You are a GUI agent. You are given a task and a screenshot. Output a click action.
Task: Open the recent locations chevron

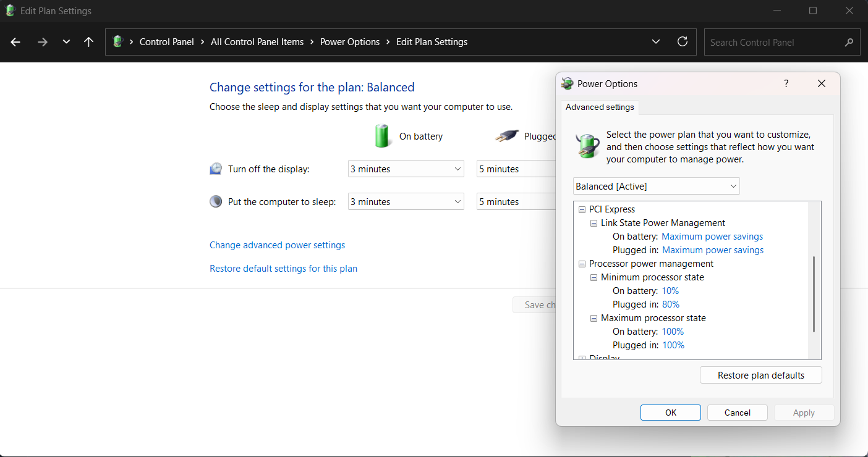click(66, 42)
